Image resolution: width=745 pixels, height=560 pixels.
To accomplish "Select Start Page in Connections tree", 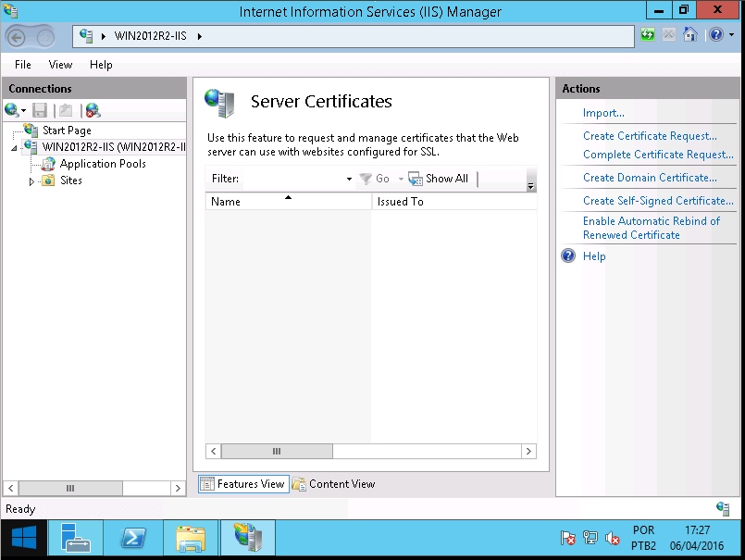I will 67,131.
